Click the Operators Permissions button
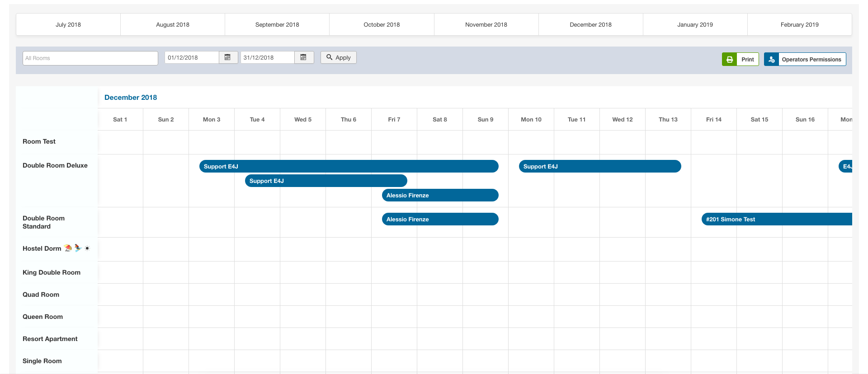The height and width of the screenshot is (374, 868). pos(811,59)
